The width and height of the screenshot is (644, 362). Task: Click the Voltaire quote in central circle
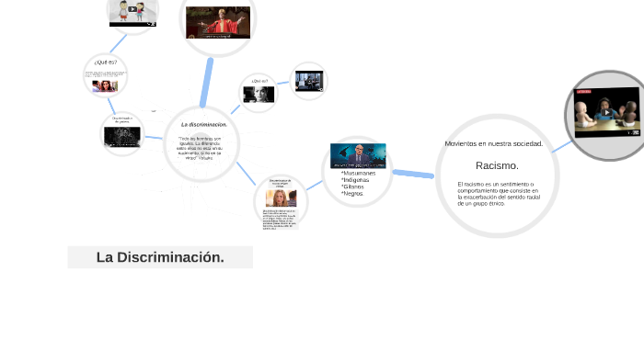point(201,148)
